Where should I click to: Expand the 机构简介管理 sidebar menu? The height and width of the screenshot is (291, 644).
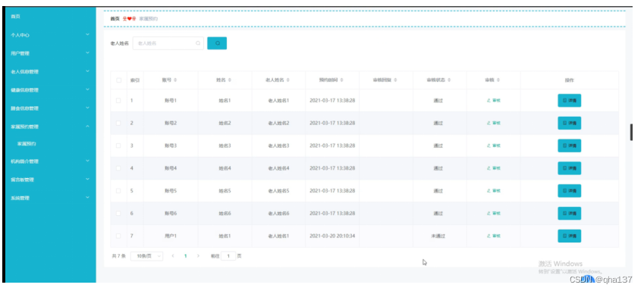[50, 161]
